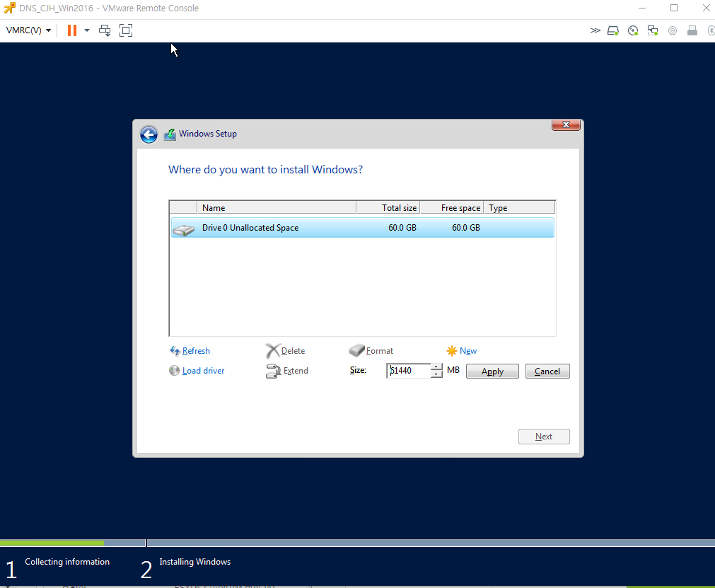
Task: Click the Type column header
Action: tap(519, 207)
